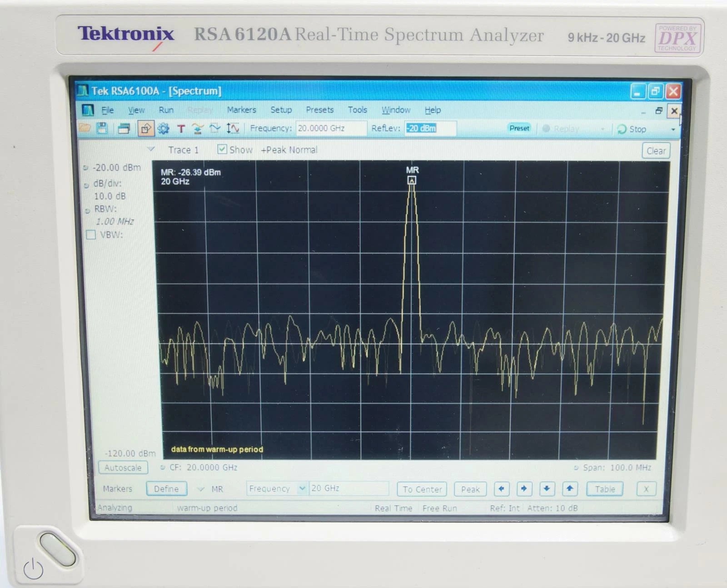Open the Run menu

[166, 110]
